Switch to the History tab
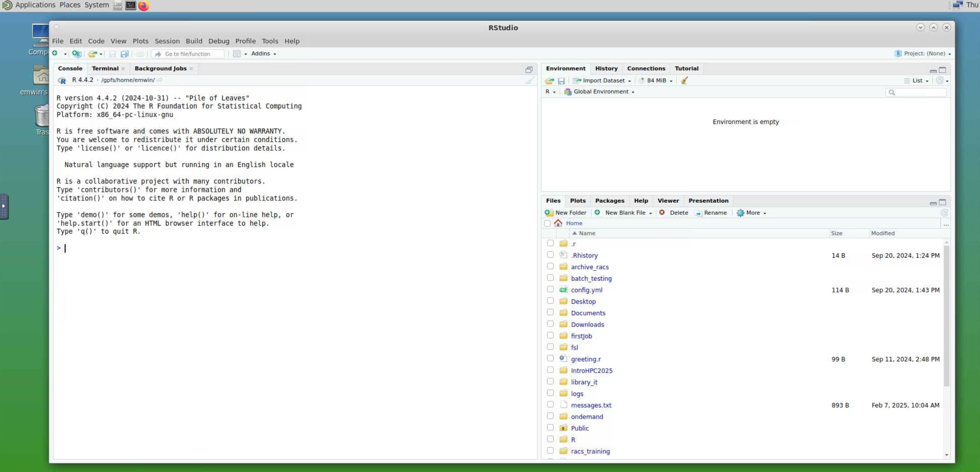The width and height of the screenshot is (980, 472). point(606,69)
